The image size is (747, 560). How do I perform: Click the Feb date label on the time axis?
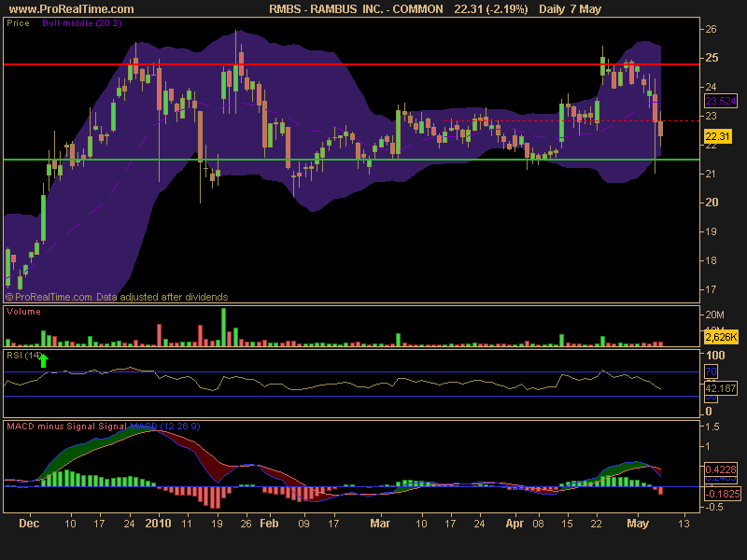click(269, 524)
